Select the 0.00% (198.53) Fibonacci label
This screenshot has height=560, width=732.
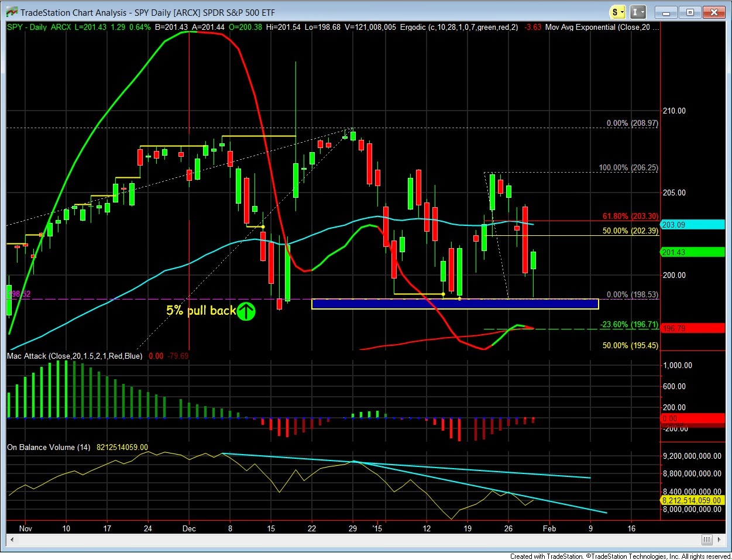click(632, 295)
